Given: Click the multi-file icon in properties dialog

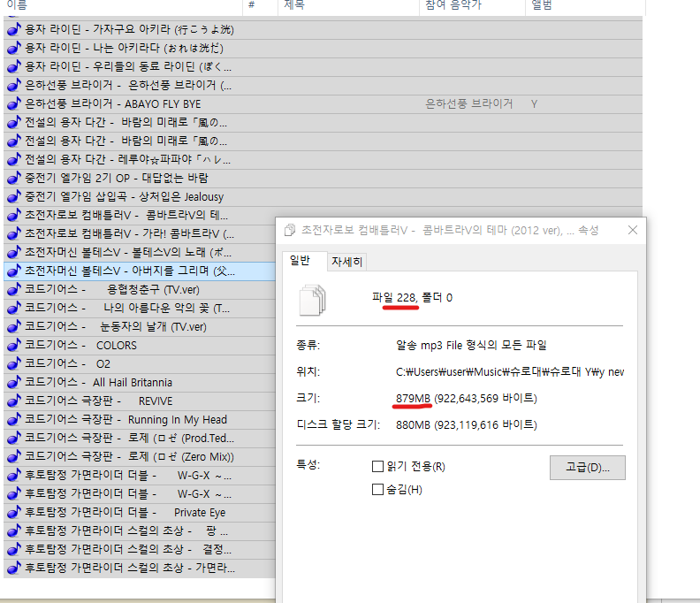Looking at the screenshot, I should [x=313, y=300].
